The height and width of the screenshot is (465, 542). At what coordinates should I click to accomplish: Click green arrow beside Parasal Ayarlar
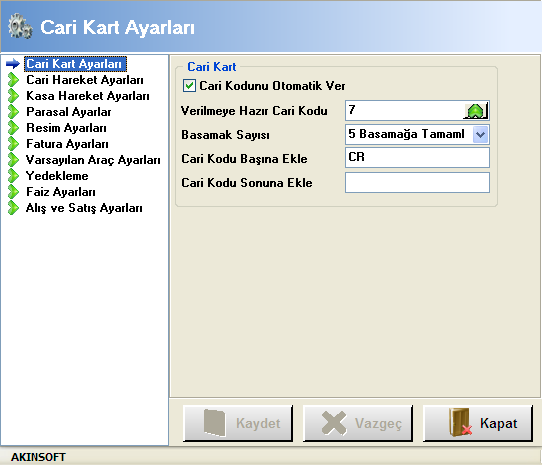coord(13,112)
